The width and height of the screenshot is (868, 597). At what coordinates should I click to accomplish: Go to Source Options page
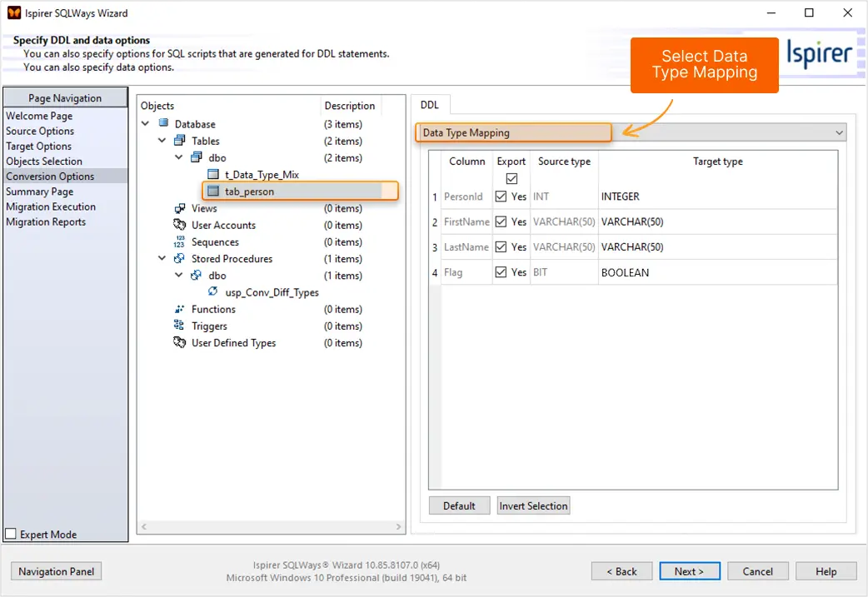point(40,131)
